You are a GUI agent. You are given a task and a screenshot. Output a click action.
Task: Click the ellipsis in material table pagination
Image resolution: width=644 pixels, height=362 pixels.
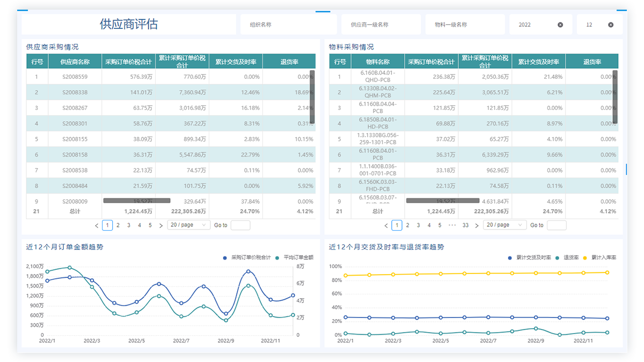[452, 225]
